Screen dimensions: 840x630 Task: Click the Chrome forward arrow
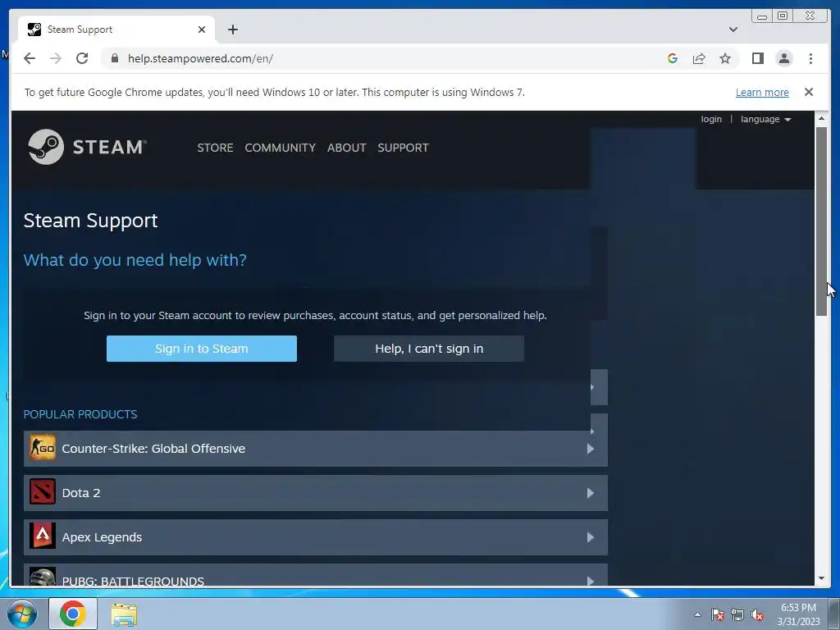[56, 58]
